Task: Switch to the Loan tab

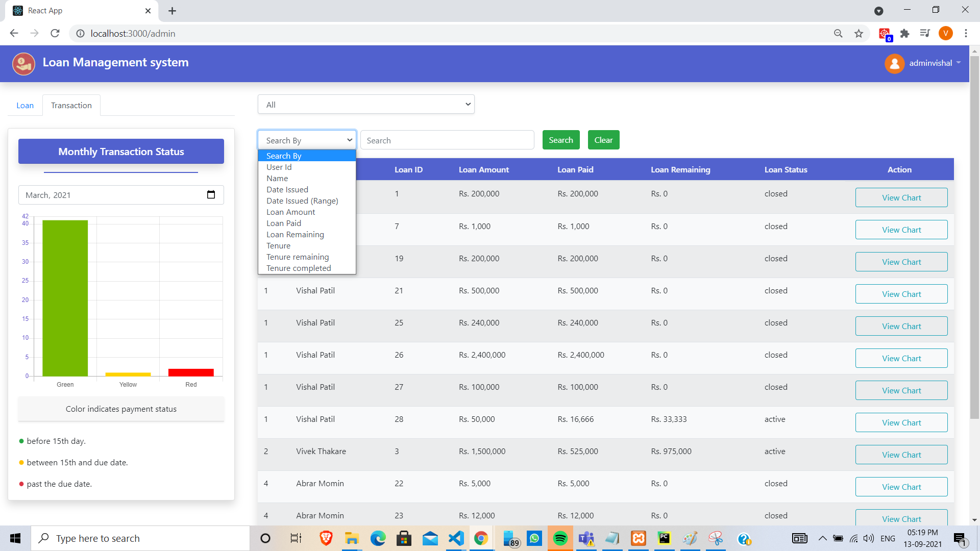Action: (x=25, y=106)
